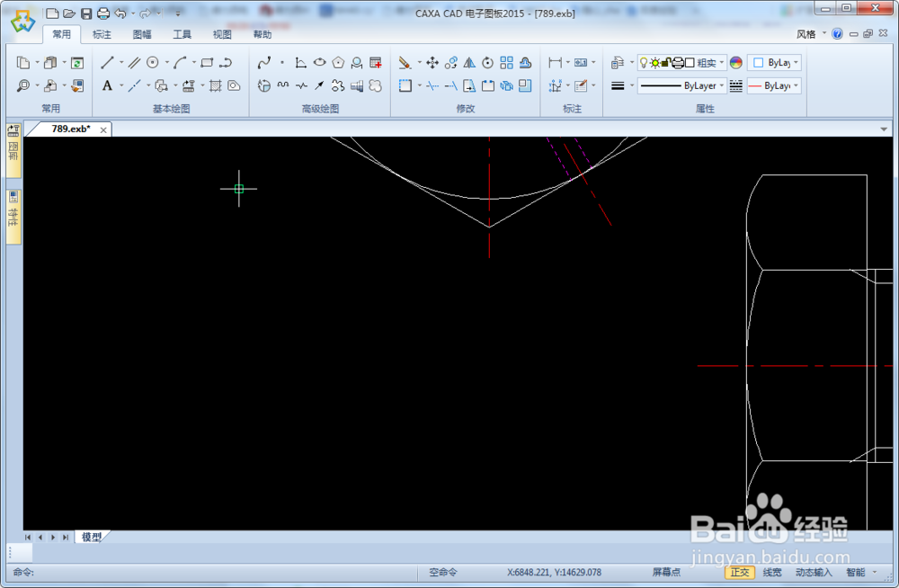Select the Arrow drawing tool
899x588 pixels.
pos(320,85)
